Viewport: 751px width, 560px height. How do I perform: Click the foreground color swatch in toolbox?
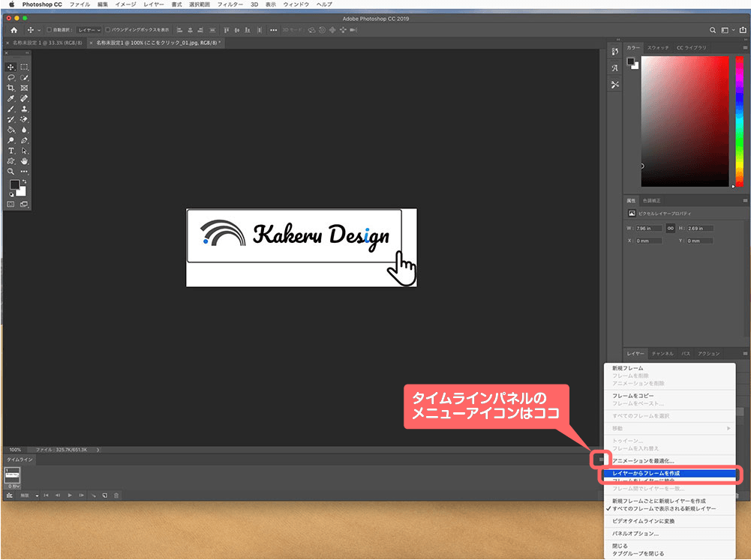point(14,184)
